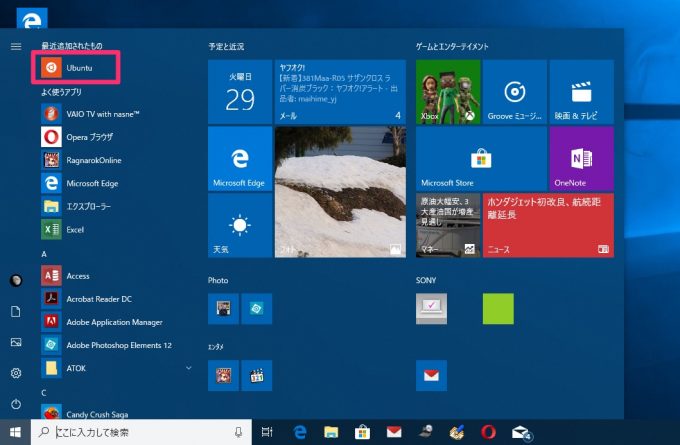The image size is (680, 445).
Task: Jump to letter C section header
Action: tap(44, 393)
